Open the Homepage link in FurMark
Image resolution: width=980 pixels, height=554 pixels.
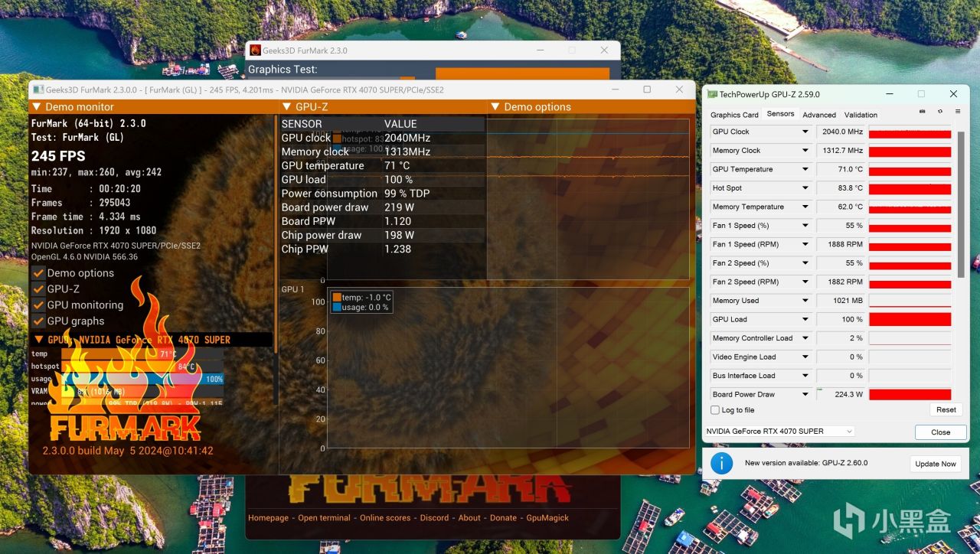point(269,518)
